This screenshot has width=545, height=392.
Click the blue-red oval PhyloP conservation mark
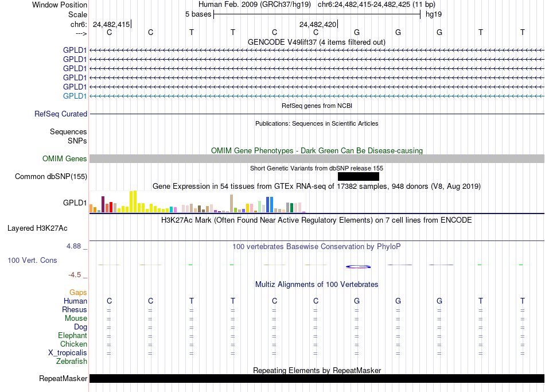coord(359,267)
